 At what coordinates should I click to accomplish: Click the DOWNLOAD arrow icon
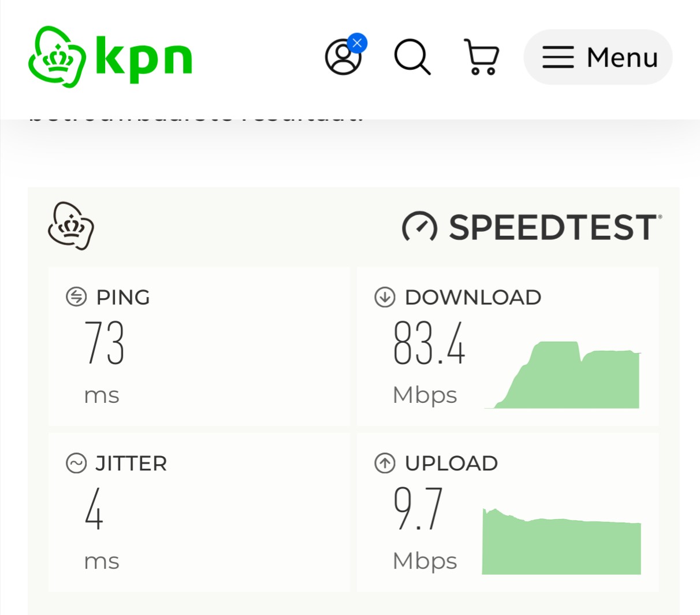385,297
